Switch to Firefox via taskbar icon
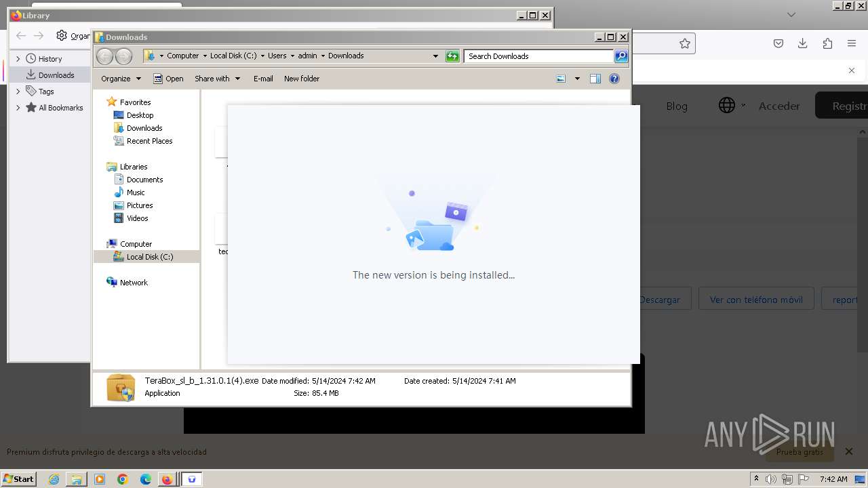Viewport: 868px width, 488px height. pyautogui.click(x=167, y=479)
